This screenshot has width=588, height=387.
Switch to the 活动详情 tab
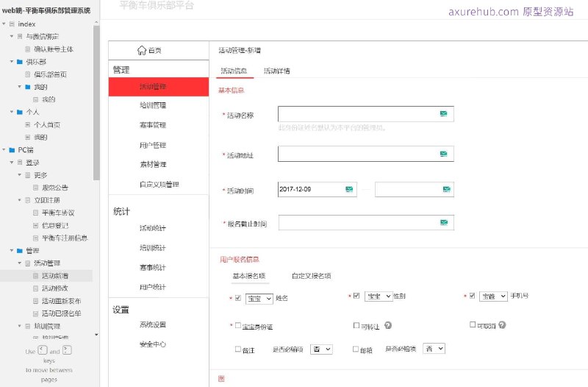pyautogui.click(x=277, y=71)
